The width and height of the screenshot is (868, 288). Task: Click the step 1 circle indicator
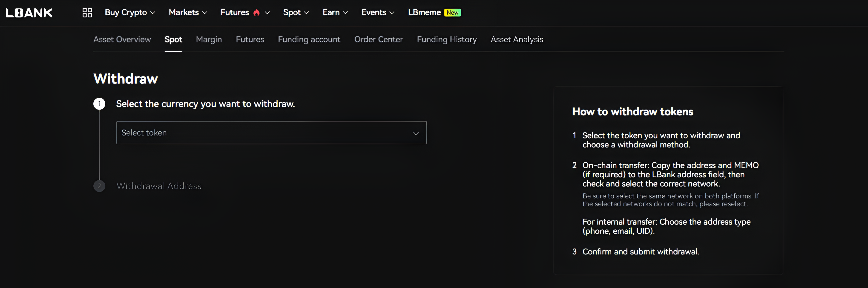pyautogui.click(x=99, y=104)
